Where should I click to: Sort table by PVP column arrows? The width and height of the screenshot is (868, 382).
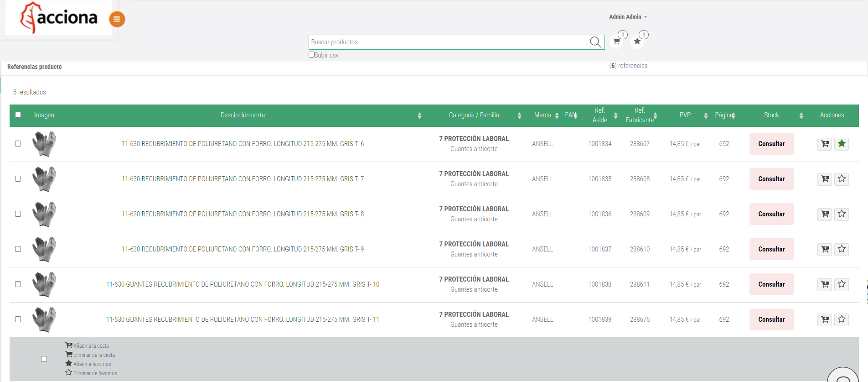point(706,115)
